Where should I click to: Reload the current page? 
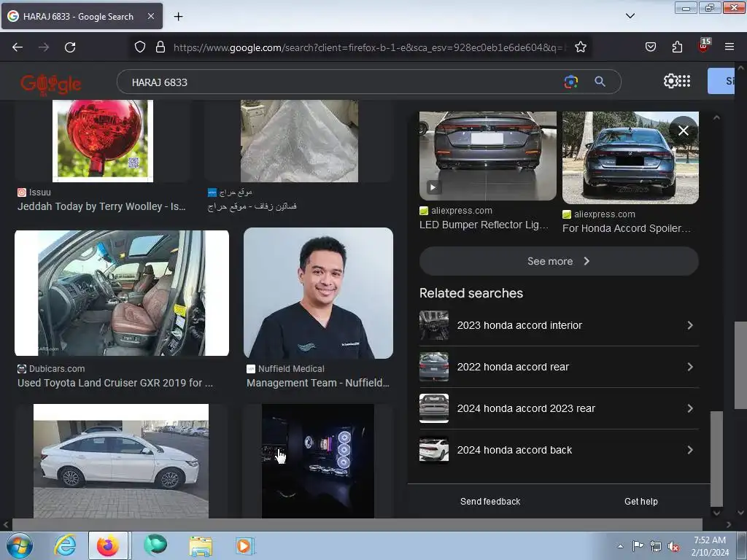click(x=70, y=47)
